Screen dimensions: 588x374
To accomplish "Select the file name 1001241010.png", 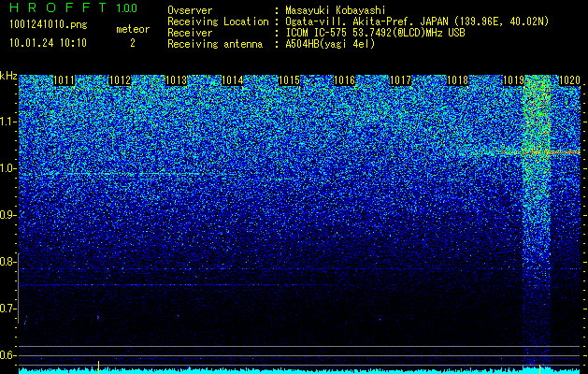I will 48,24.
